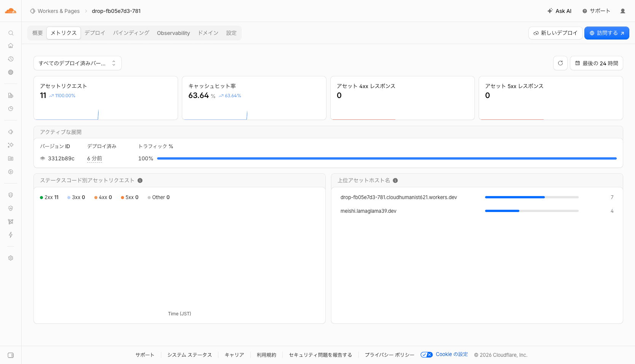Viewport: 635px width, 364px height.
Task: Switch to the ドメイン tab
Action: (x=208, y=33)
